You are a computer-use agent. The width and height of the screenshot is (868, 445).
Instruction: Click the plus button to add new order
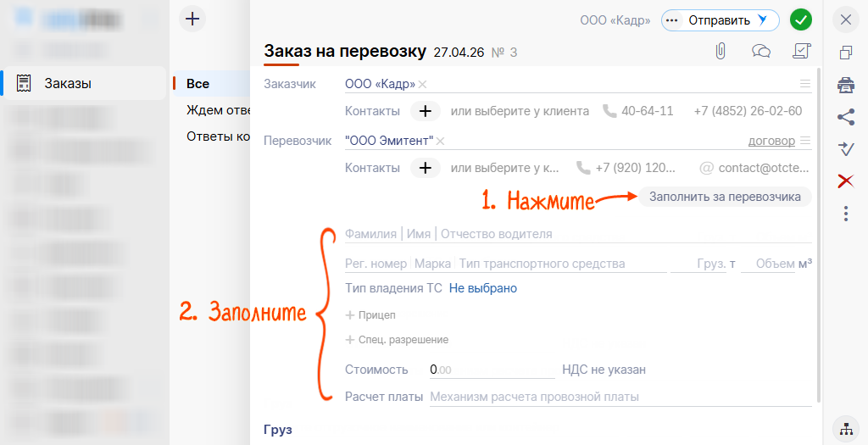coord(192,19)
